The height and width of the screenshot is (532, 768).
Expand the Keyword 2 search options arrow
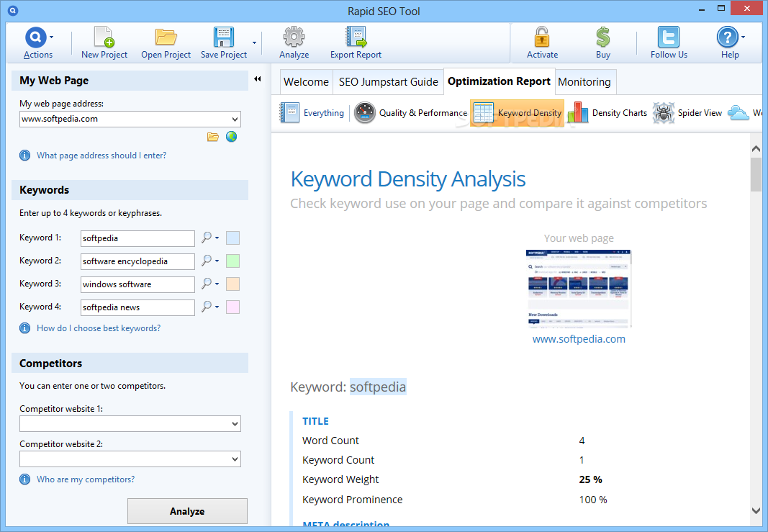[x=217, y=261]
